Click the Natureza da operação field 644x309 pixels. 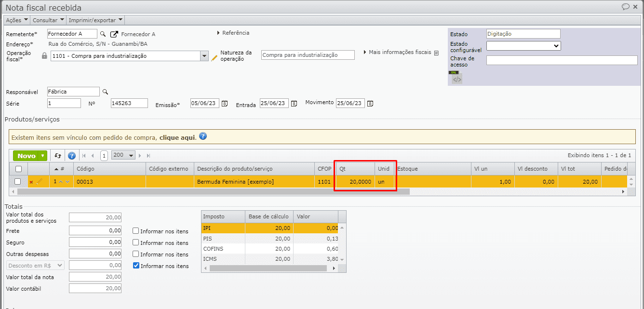tap(308, 55)
